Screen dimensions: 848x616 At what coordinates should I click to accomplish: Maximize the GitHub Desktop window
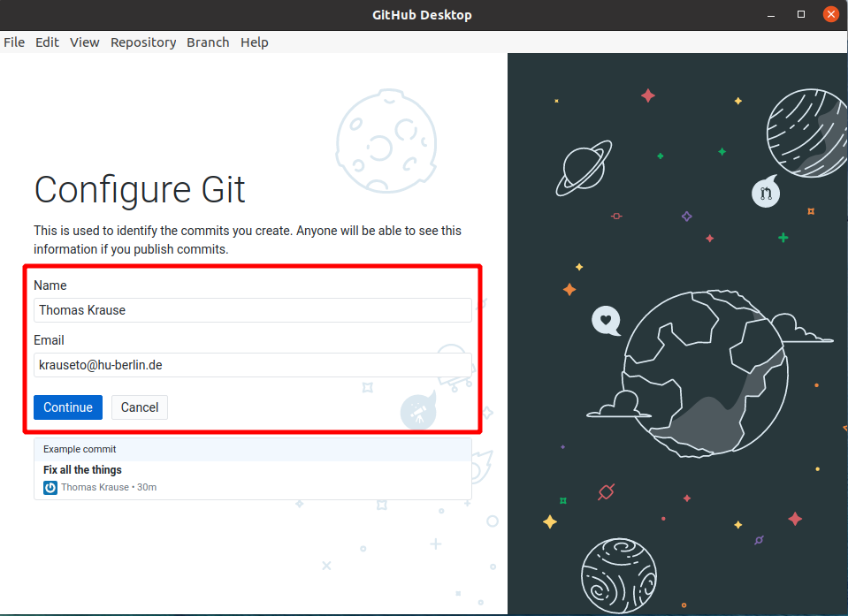pyautogui.click(x=801, y=15)
